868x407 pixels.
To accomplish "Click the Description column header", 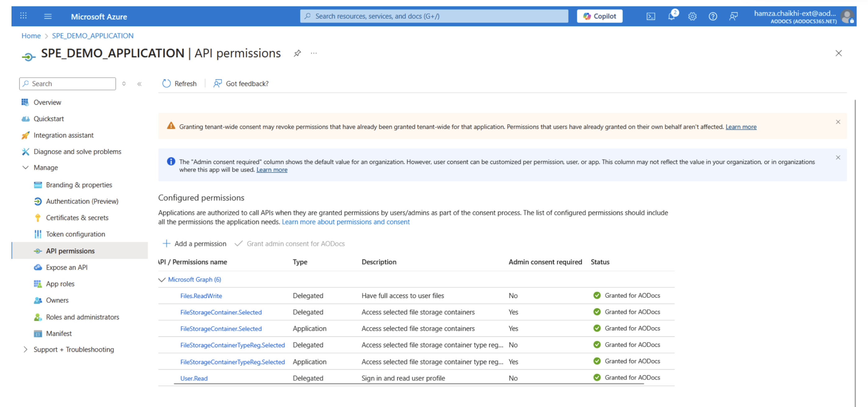I will click(x=379, y=262).
